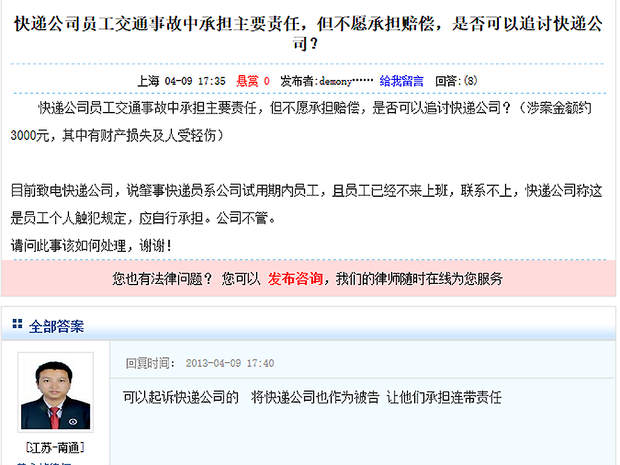Click the lawyer name below the photo

(x=44, y=463)
